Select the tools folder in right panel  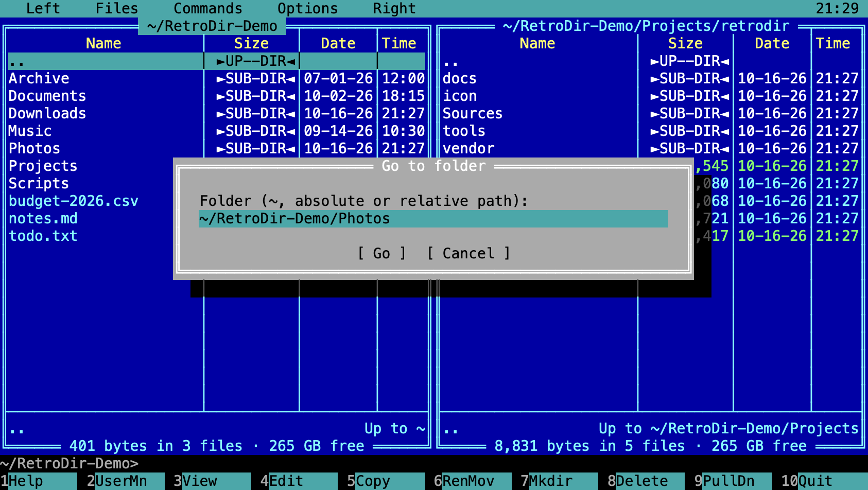[651, 131]
